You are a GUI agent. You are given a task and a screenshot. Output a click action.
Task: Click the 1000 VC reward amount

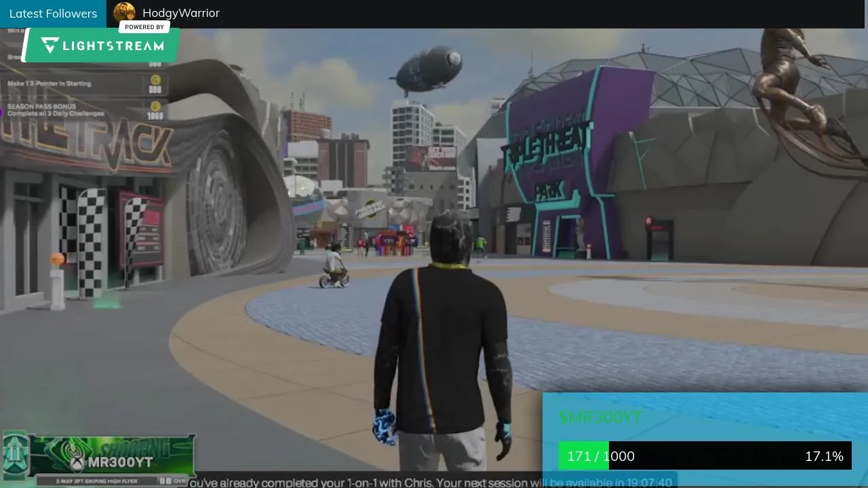tap(155, 116)
